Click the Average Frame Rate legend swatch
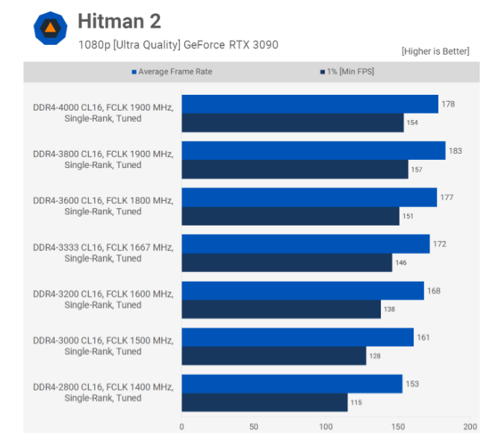The image size is (504, 440). (x=134, y=72)
